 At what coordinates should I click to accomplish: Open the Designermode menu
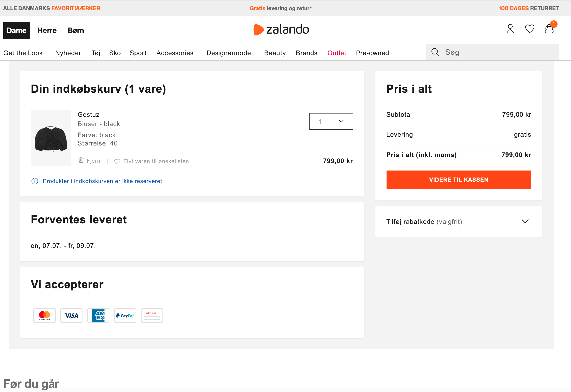pyautogui.click(x=228, y=53)
